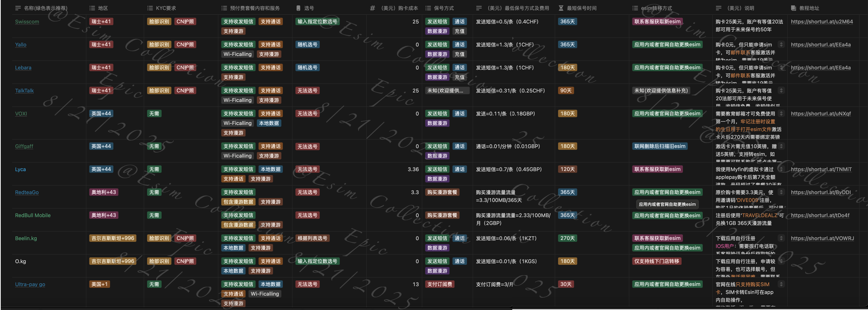Image resolution: width=868 pixels, height=310 pixels.
Task: Click the 30天 duration tag
Action: pos(566,284)
